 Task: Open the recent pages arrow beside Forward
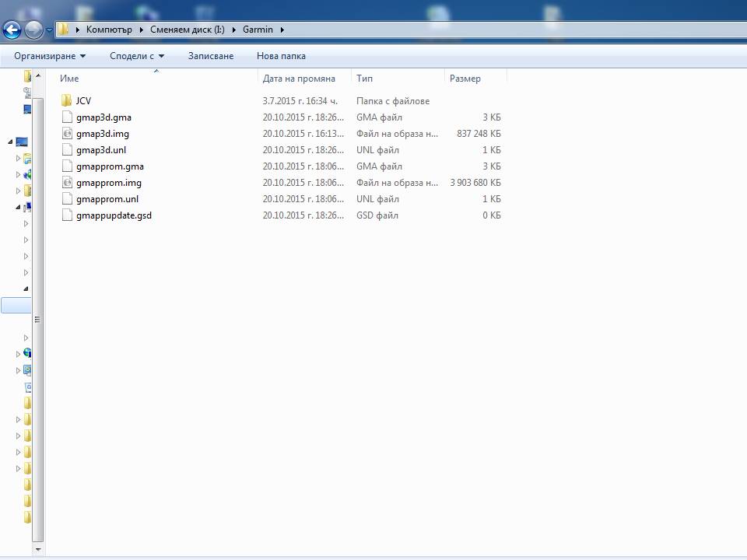coord(50,30)
